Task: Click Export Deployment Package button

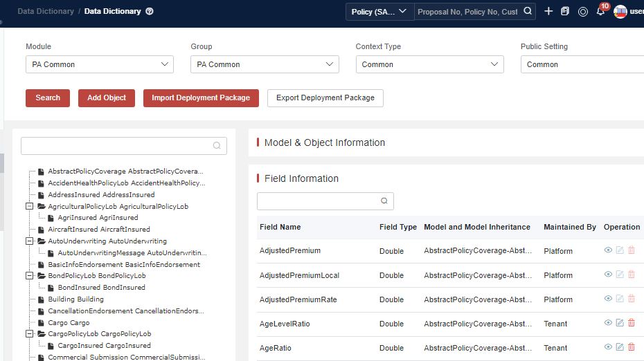Action: coord(325,98)
